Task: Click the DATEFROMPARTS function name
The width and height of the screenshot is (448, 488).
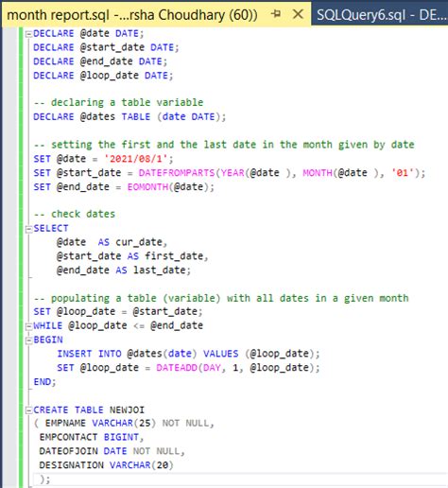Action: pos(177,173)
